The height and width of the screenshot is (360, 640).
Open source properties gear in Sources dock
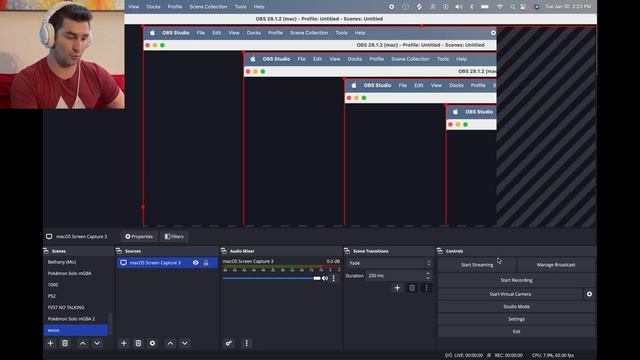tap(153, 343)
